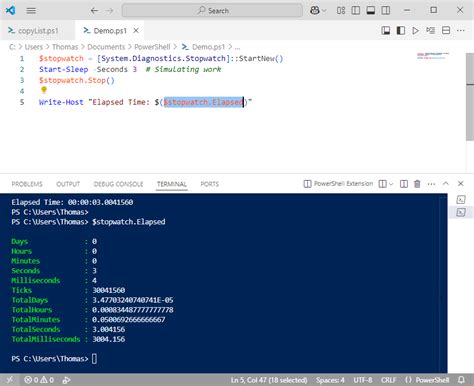474x386 pixels.
Task: Click the breadcrumb ellipsis symbol
Action: (x=237, y=47)
